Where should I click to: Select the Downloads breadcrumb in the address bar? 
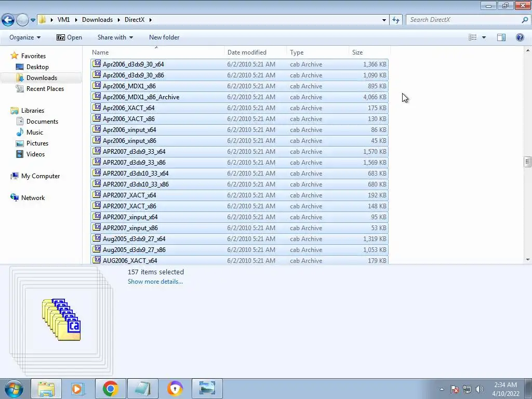[x=97, y=20]
